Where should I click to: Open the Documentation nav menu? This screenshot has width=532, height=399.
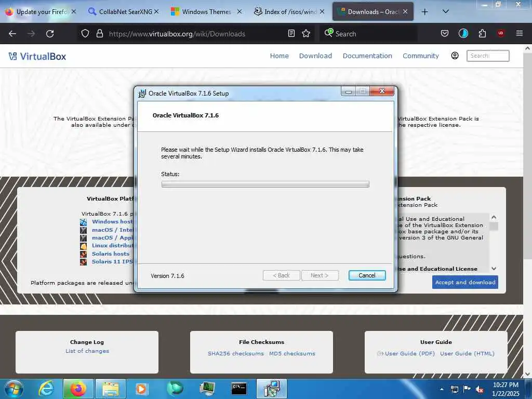pos(367,56)
